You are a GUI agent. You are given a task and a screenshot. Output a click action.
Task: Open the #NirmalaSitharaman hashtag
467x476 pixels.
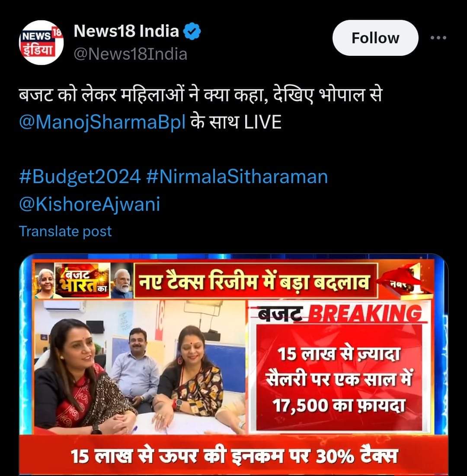(237, 177)
